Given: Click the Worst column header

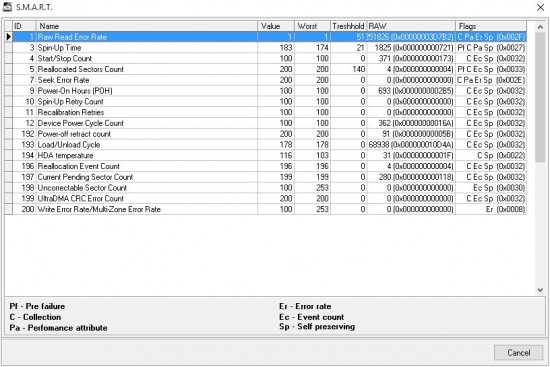Looking at the screenshot, I should (313, 26).
